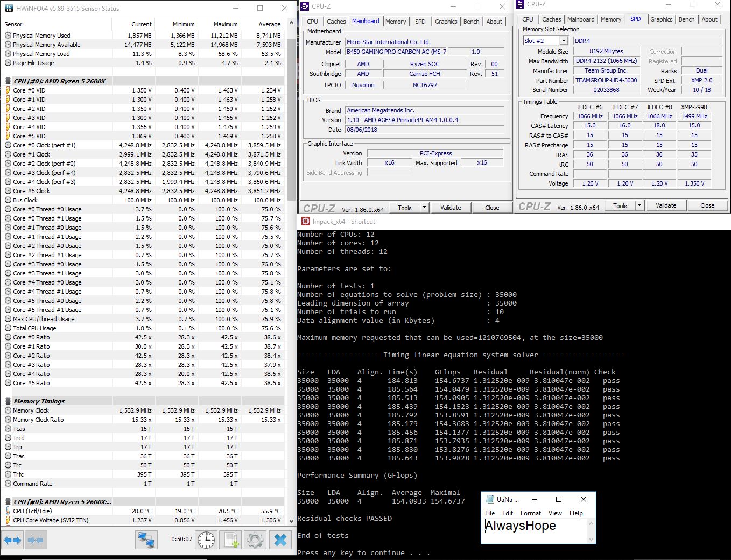Click the Page File Usage sensor icon
731x560 pixels.
pyautogui.click(x=8, y=63)
